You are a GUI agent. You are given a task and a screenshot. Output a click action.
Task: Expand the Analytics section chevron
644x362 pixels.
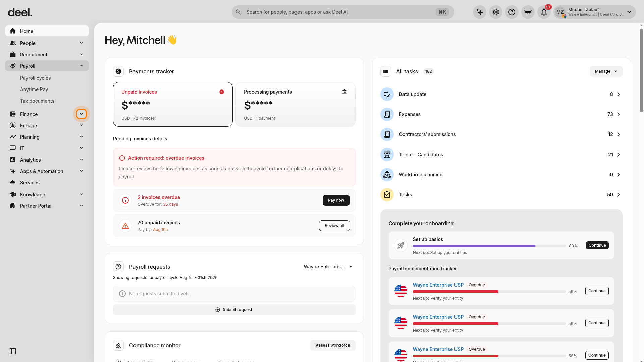click(x=82, y=160)
